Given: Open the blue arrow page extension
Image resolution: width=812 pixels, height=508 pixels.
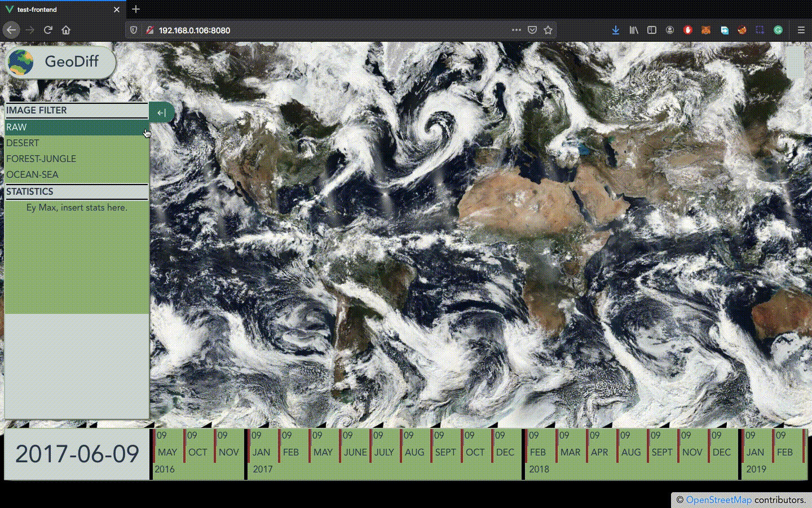Looking at the screenshot, I should 725,30.
